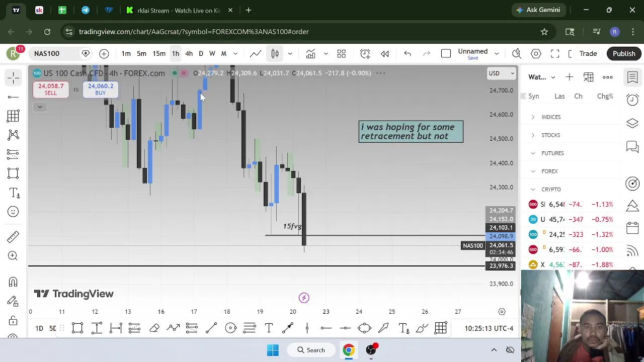Click the Ask Gemini button
The width and height of the screenshot is (644, 362).
[538, 10]
